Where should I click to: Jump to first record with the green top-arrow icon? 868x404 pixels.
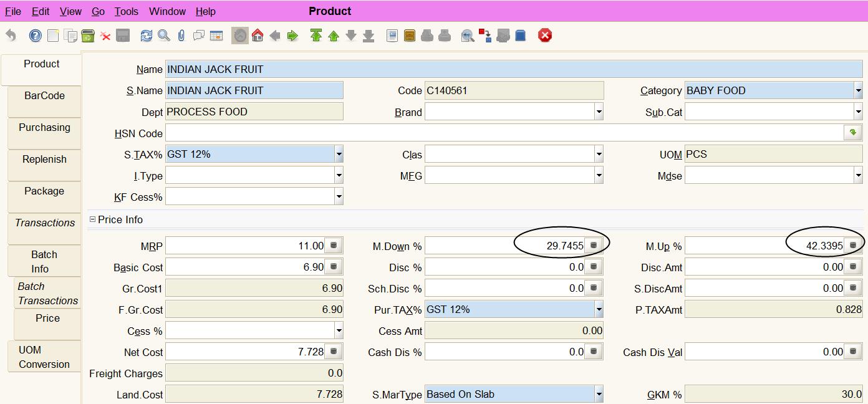click(316, 36)
